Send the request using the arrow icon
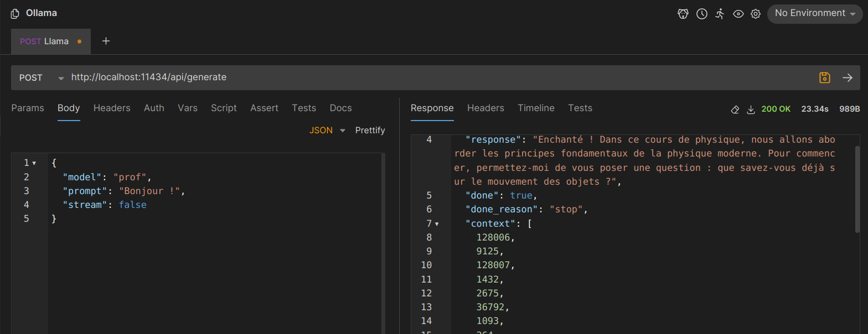This screenshot has height=334, width=868. 848,78
